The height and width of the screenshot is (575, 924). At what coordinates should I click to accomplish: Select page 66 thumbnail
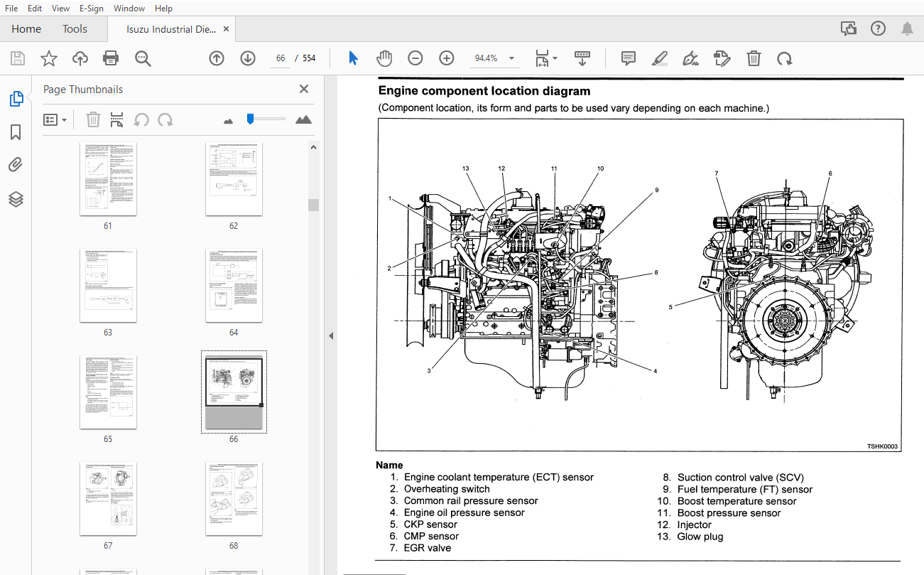coord(234,392)
